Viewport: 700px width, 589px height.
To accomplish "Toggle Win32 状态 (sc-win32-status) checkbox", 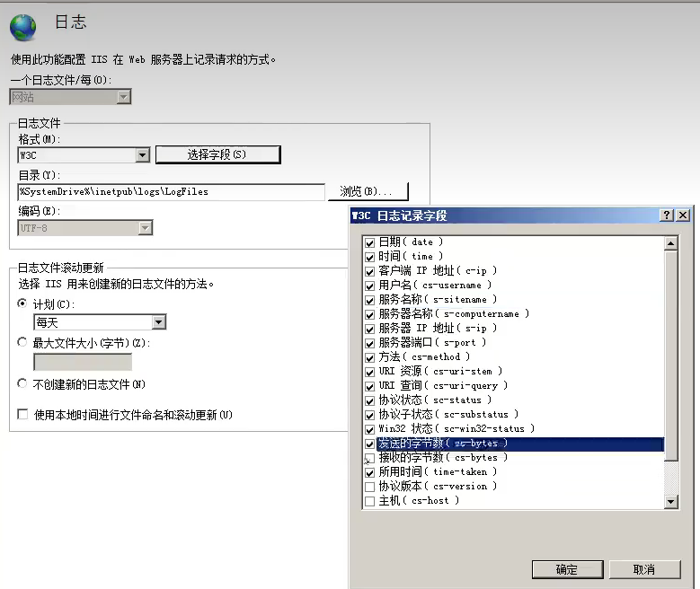I will click(x=369, y=430).
